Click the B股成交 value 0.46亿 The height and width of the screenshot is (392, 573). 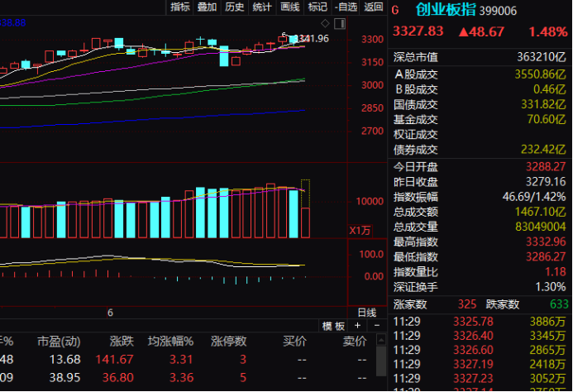(549, 89)
